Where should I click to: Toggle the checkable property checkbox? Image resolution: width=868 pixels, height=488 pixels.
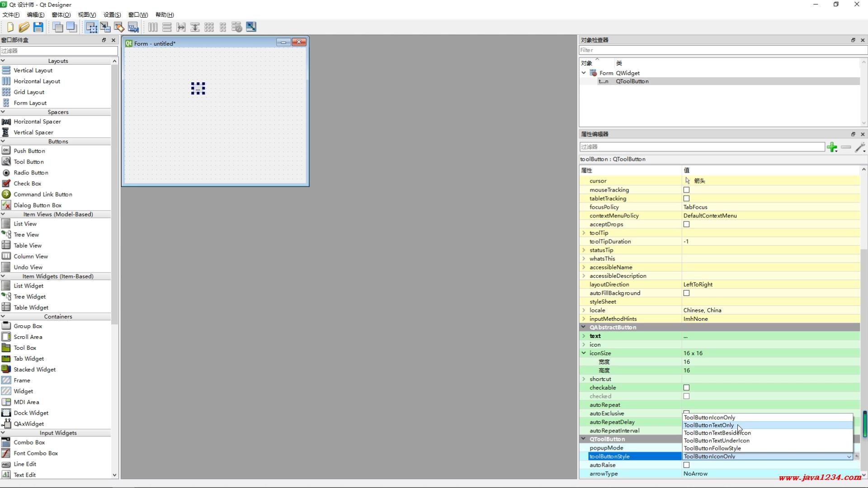tap(686, 388)
